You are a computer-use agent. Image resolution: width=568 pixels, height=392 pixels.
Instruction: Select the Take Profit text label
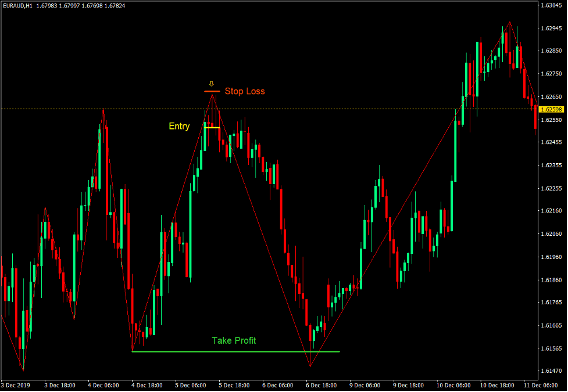click(235, 341)
